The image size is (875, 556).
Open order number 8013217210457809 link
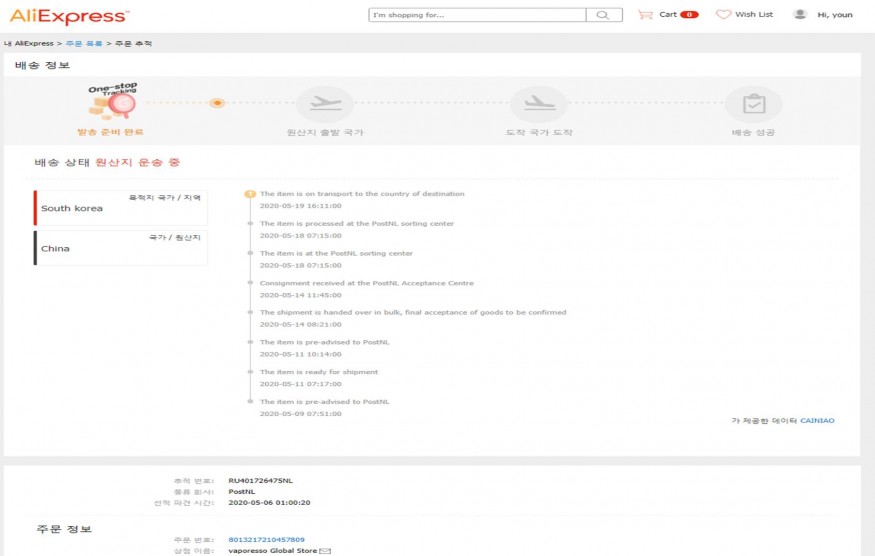click(266, 540)
